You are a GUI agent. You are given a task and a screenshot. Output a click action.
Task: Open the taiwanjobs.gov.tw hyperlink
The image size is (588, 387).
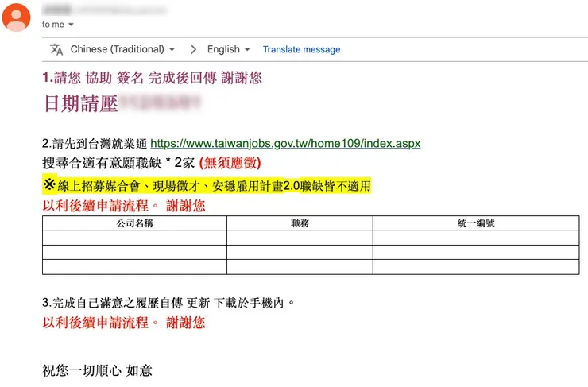click(285, 144)
